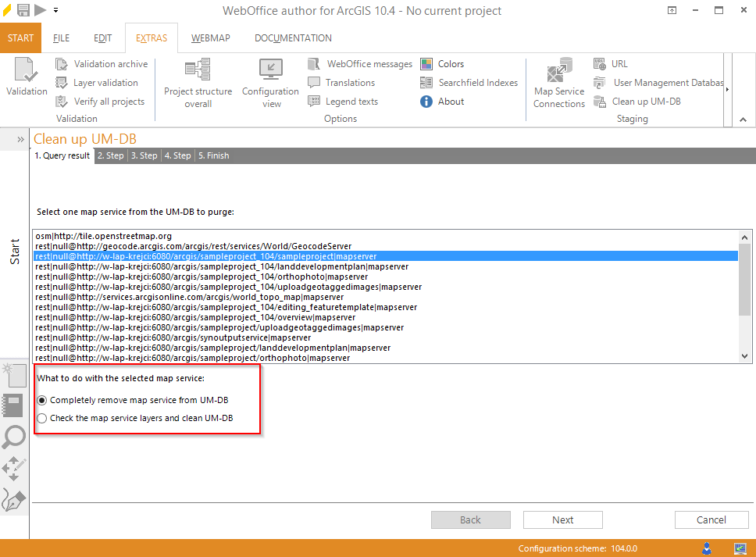This screenshot has height=557, width=756.
Task: Select Check the map service layers option
Action: (x=42, y=418)
